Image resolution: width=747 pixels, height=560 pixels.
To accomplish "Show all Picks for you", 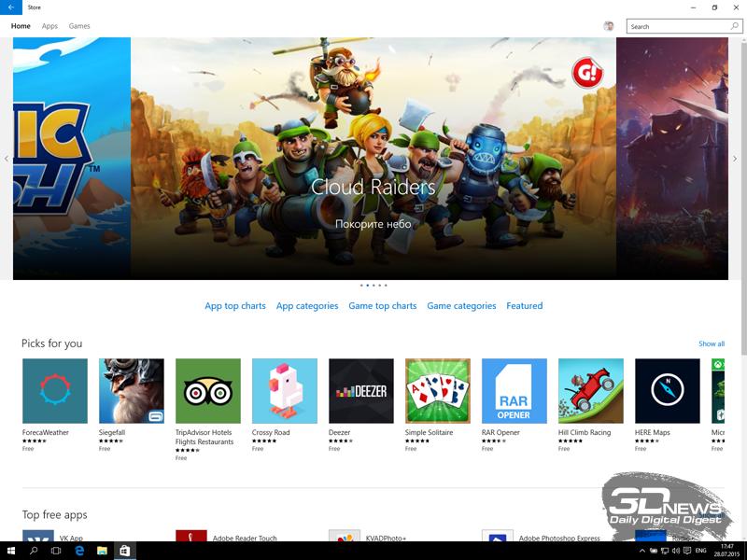I will pyautogui.click(x=712, y=343).
